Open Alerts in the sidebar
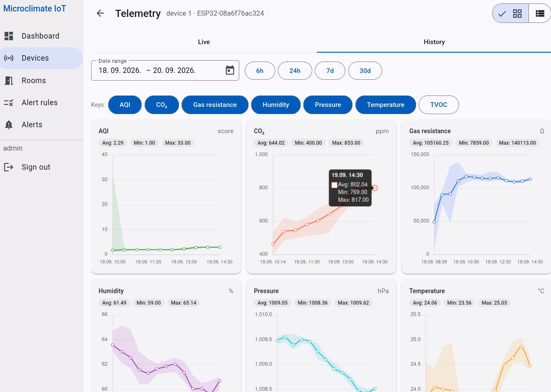This screenshot has width=551, height=392. tap(41, 125)
